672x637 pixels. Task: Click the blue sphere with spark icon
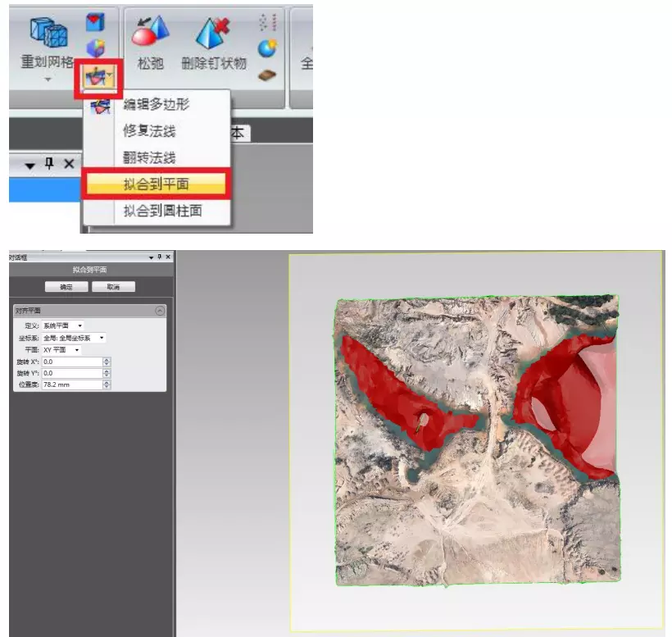pos(267,48)
